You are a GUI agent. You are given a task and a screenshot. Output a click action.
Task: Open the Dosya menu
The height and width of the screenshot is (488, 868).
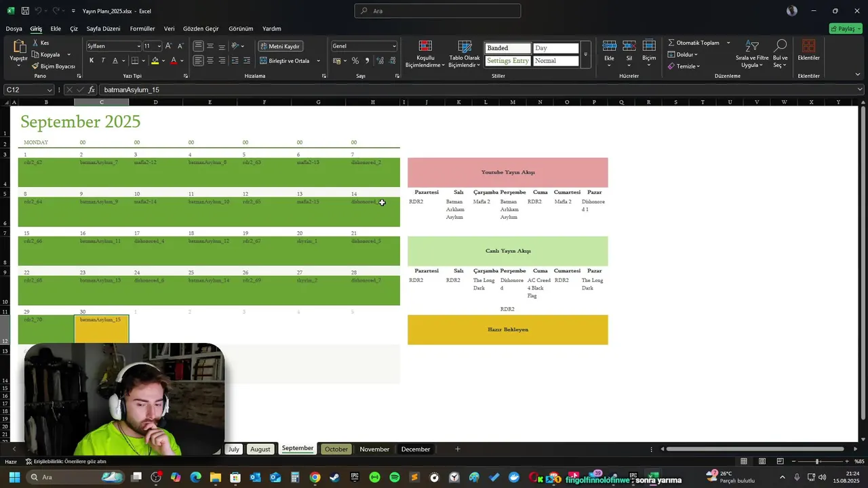pyautogui.click(x=14, y=28)
